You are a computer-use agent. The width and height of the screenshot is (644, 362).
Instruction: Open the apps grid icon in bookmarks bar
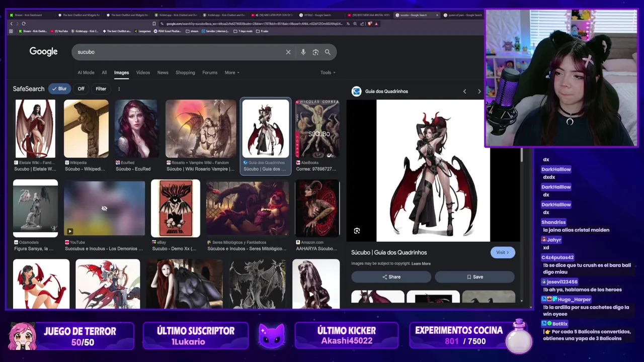(x=11, y=31)
